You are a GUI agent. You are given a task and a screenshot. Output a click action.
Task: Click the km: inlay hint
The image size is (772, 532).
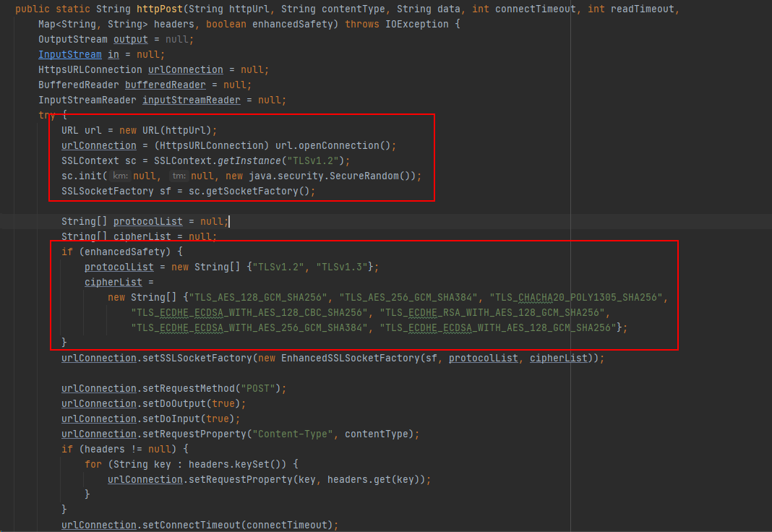[120, 176]
